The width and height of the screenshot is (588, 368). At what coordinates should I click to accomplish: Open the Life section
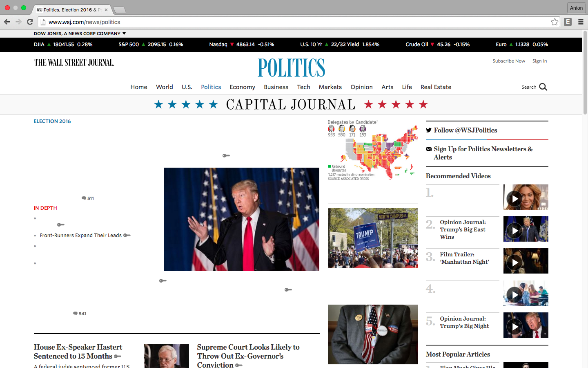pyautogui.click(x=407, y=87)
